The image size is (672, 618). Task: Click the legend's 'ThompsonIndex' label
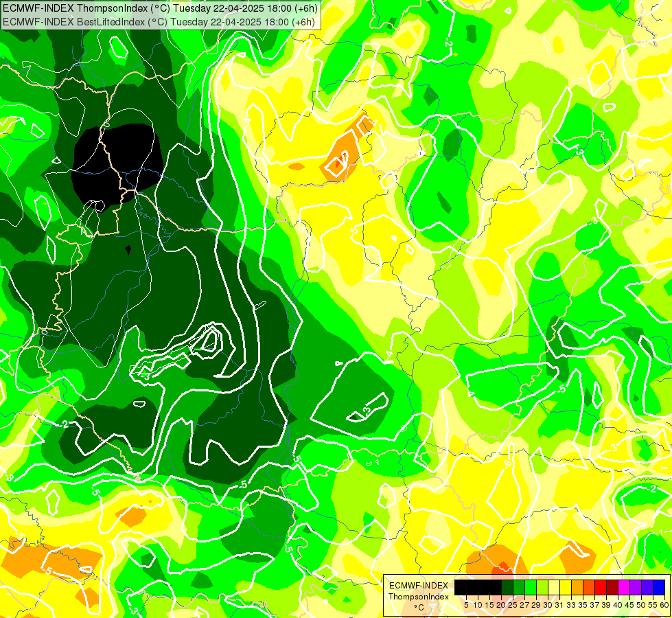click(419, 597)
